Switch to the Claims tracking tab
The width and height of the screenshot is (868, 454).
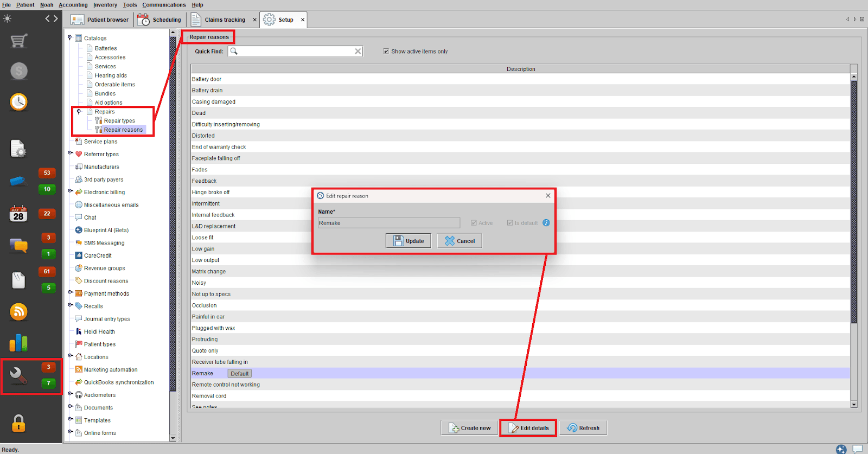[224, 20]
